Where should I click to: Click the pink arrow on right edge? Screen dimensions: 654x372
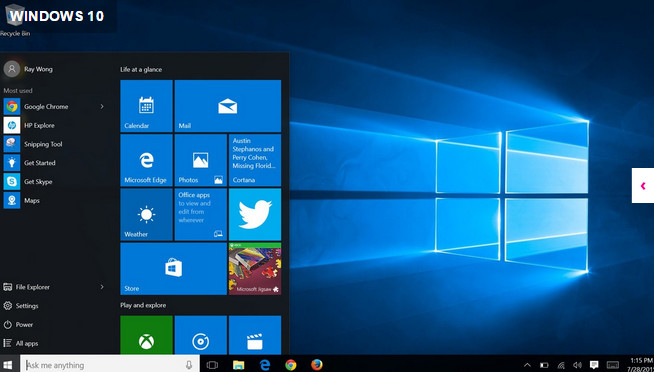(643, 186)
